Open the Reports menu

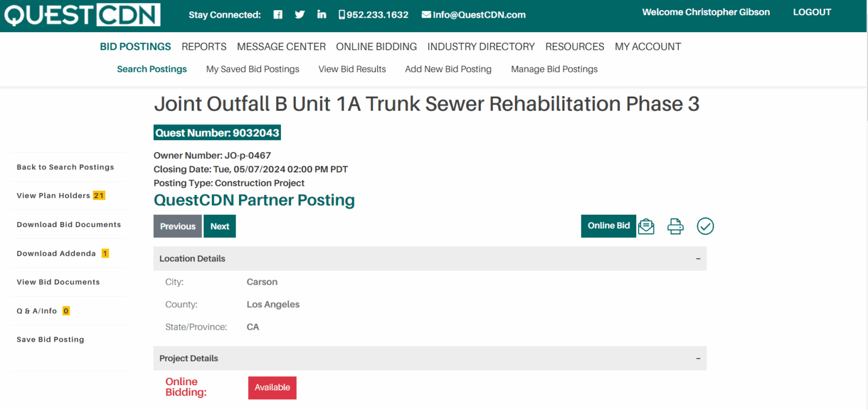(x=204, y=47)
